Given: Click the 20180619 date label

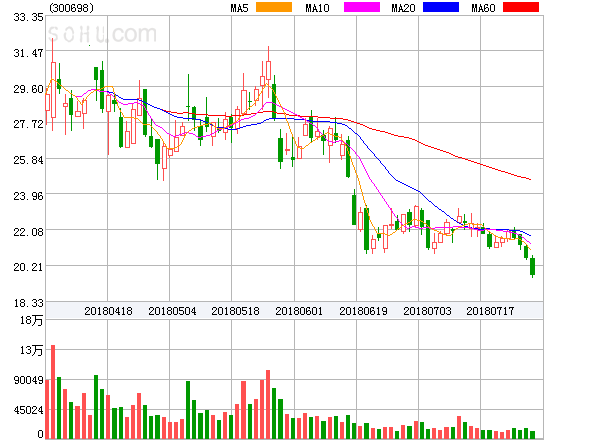Looking at the screenshot, I should point(363,311).
